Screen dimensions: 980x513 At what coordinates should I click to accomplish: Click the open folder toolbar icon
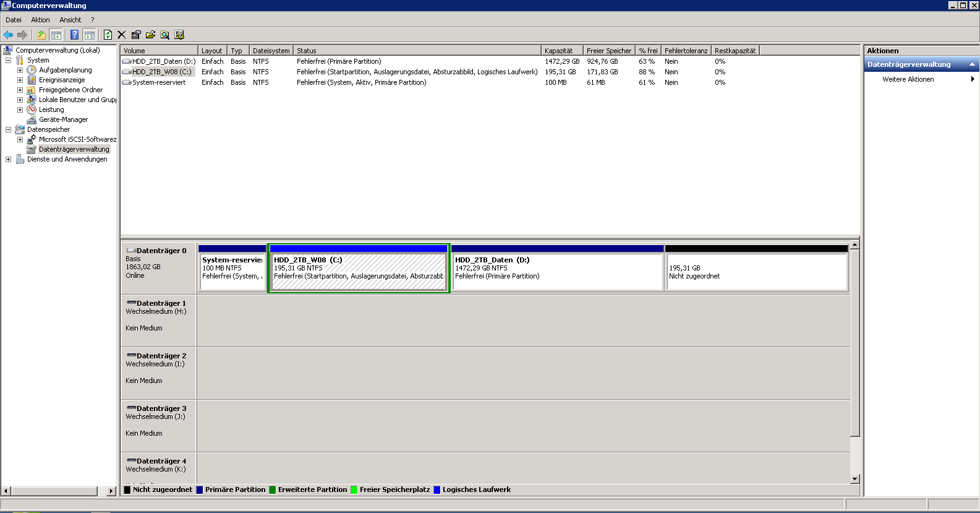tap(150, 35)
